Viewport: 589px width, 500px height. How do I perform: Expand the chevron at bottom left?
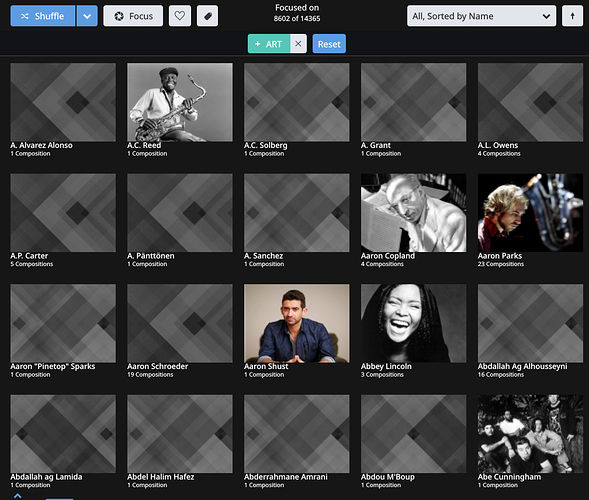coord(18,496)
